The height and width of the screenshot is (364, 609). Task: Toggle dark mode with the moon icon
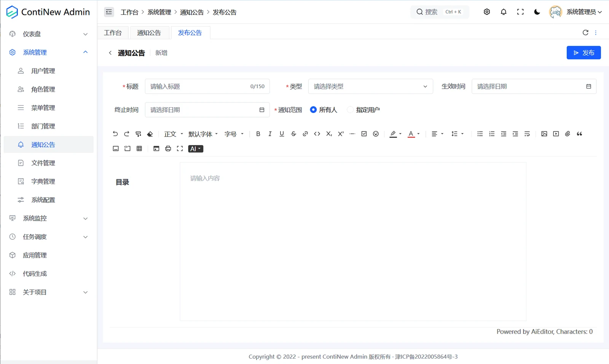click(537, 12)
